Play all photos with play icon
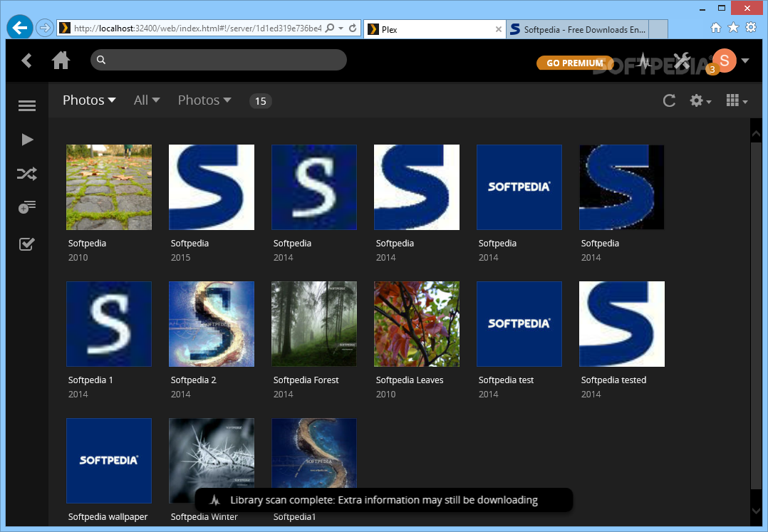This screenshot has height=532, width=768. [27, 140]
